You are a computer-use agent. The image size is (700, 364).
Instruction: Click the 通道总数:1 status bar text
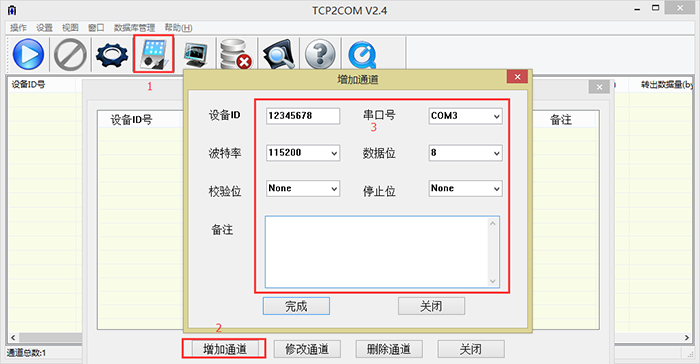pyautogui.click(x=26, y=353)
